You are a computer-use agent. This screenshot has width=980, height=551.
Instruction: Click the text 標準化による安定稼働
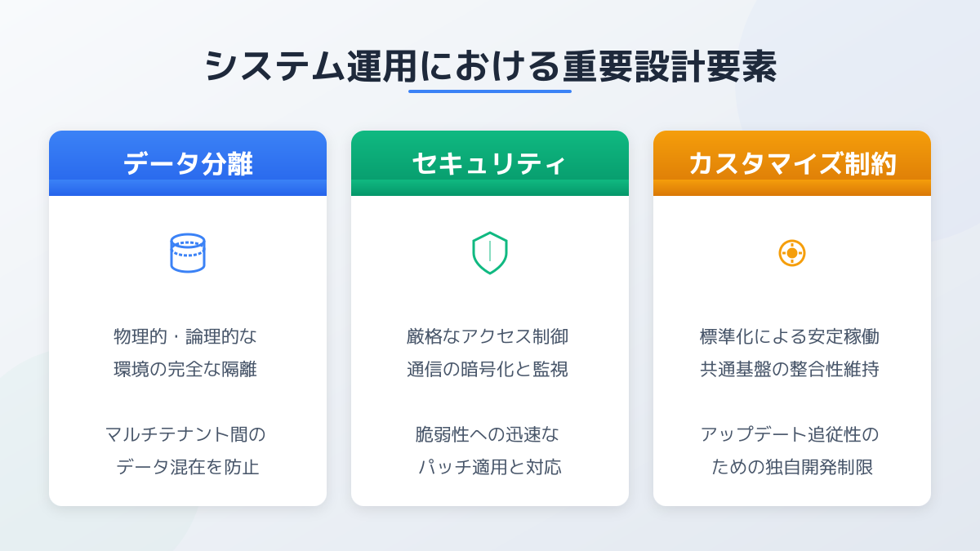tap(790, 336)
